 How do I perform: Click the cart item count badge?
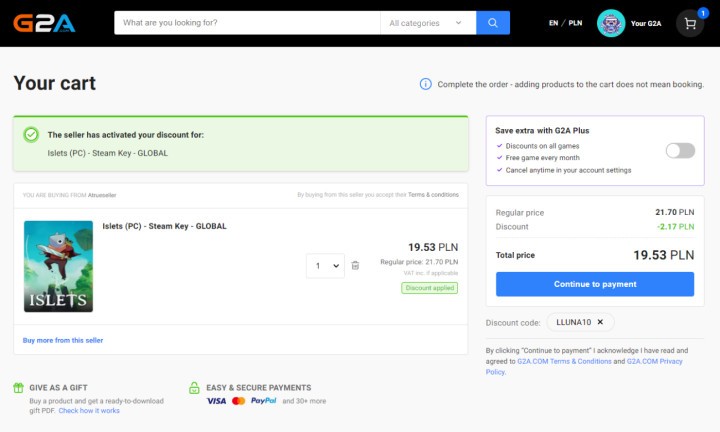pos(703,13)
